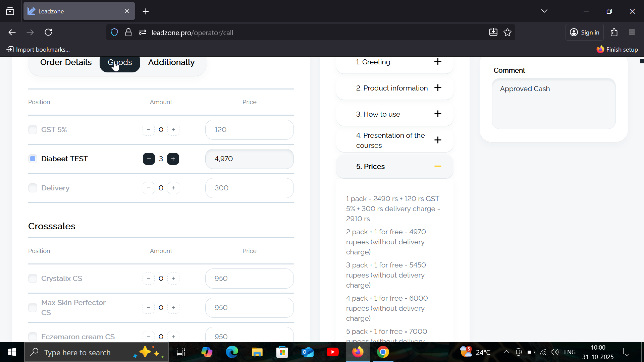Collapse the 5. Prices section
The height and width of the screenshot is (362, 644).
438,167
